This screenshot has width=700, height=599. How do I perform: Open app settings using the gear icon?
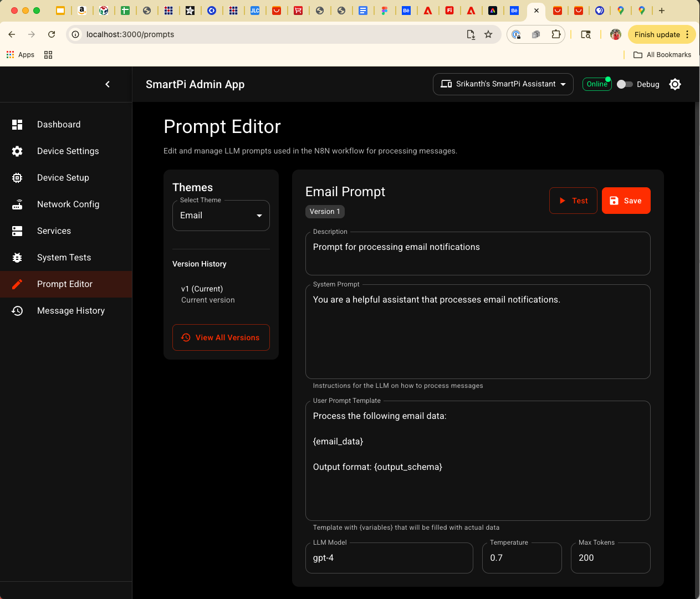tap(675, 84)
